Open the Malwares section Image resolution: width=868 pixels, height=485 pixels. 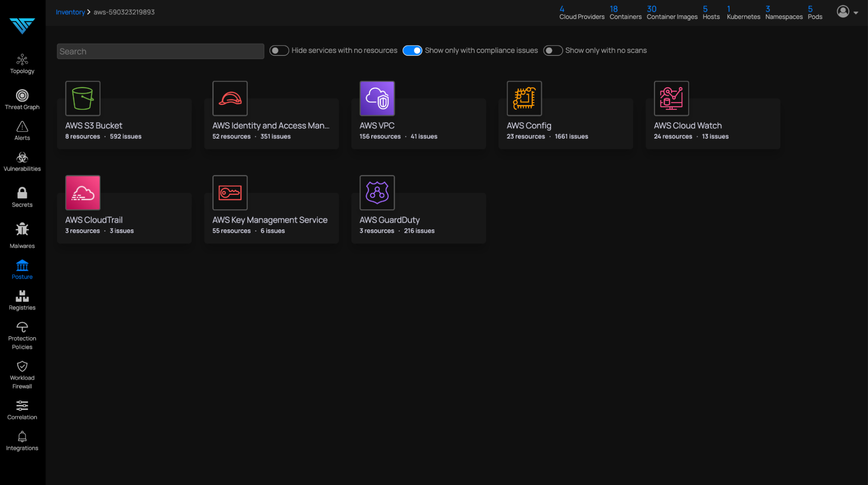[x=22, y=236]
